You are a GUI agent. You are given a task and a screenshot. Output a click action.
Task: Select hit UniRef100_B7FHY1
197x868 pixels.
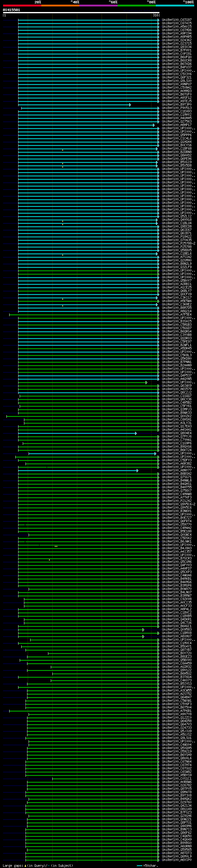point(176,50)
